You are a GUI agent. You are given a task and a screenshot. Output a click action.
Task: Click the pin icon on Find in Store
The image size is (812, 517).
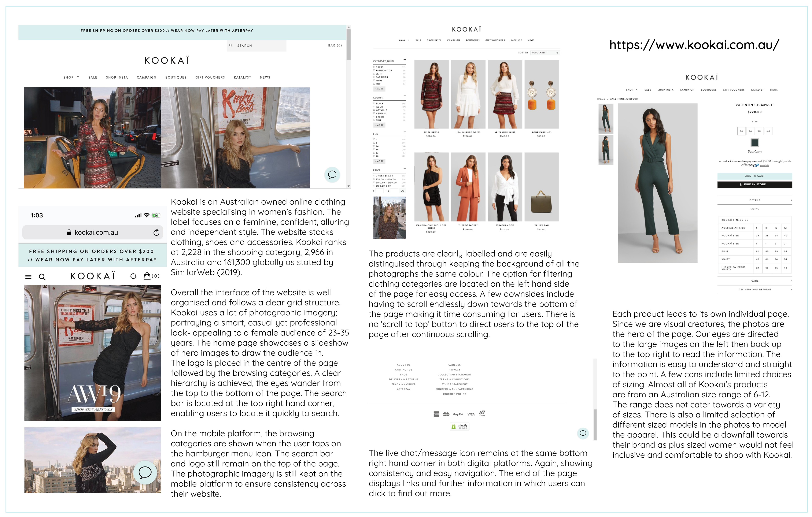coord(741,185)
